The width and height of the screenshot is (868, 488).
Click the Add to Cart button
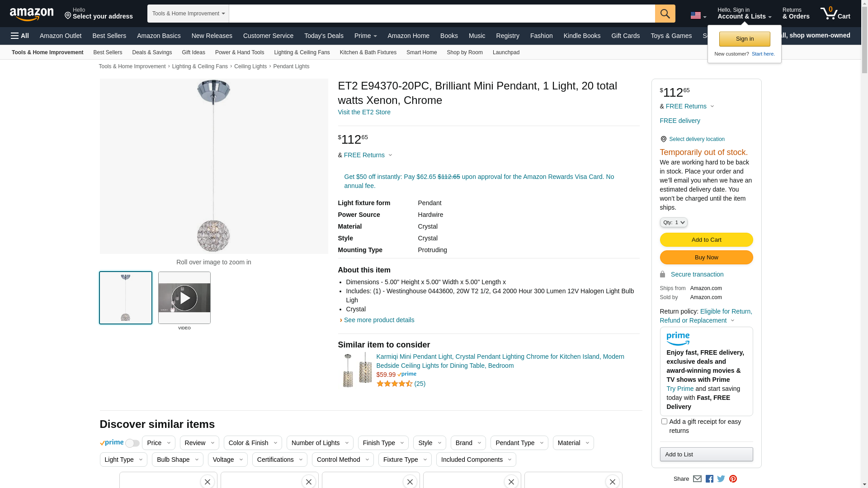pos(706,240)
